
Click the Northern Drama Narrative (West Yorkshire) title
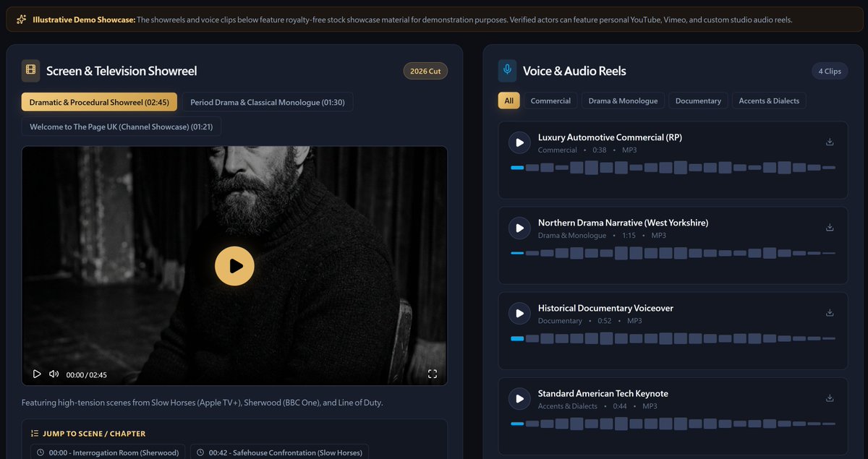(623, 223)
